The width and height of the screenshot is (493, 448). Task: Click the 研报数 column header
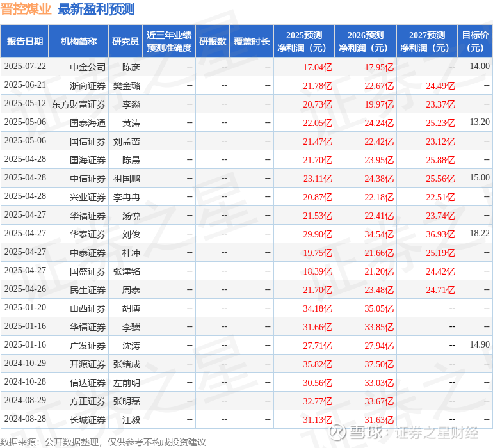click(x=213, y=41)
